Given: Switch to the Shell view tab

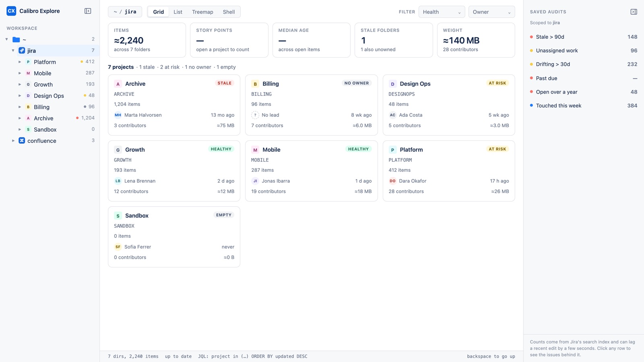Looking at the screenshot, I should coord(229,12).
